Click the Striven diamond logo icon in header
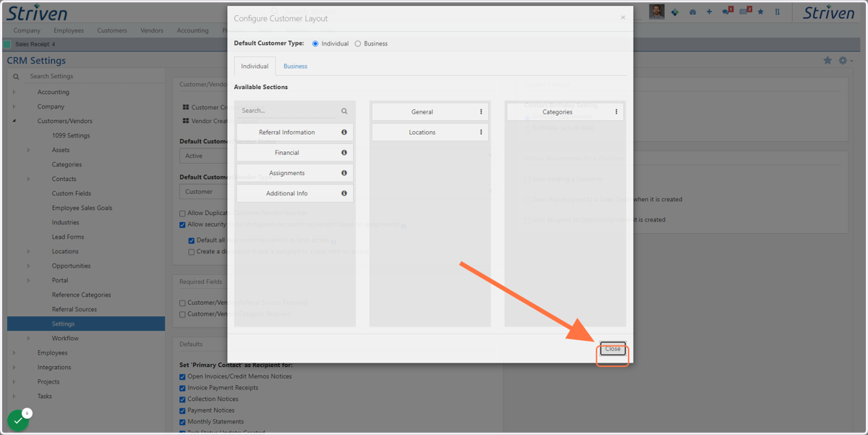 (x=675, y=12)
